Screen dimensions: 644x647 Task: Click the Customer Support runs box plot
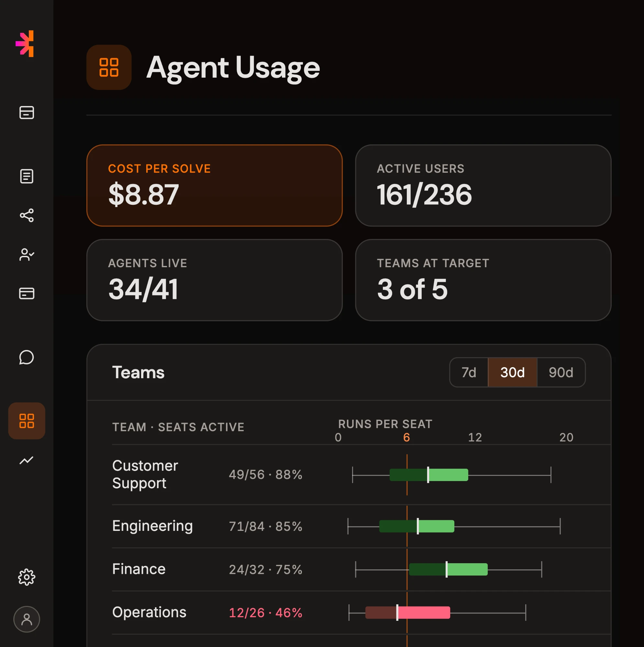tap(451, 475)
